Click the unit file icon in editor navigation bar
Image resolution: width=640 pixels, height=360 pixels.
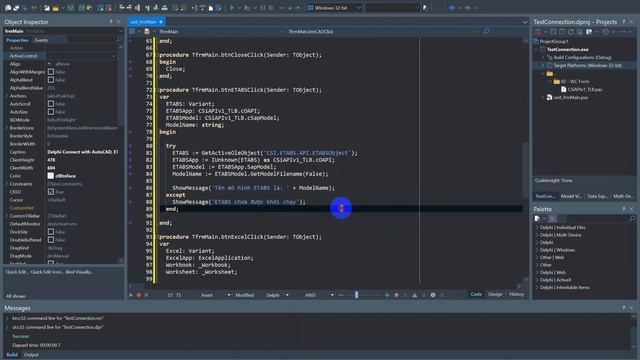(x=147, y=31)
